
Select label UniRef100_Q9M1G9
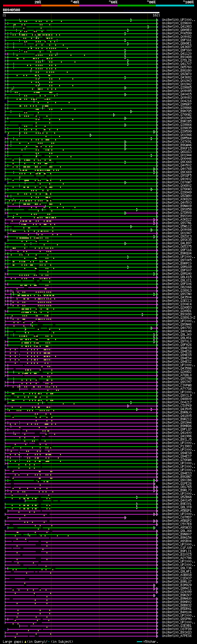click(177, 267)
